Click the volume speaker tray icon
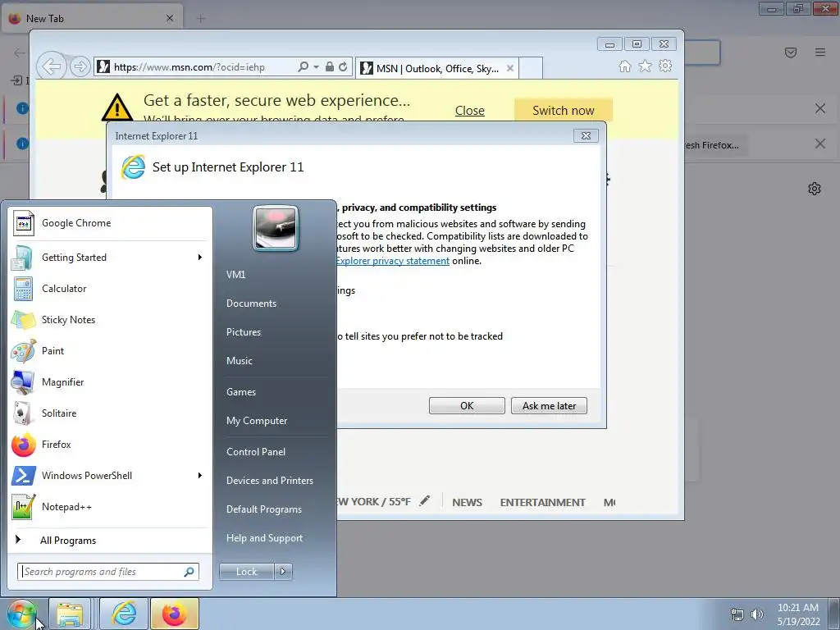Image resolution: width=840 pixels, height=630 pixels. (x=757, y=614)
